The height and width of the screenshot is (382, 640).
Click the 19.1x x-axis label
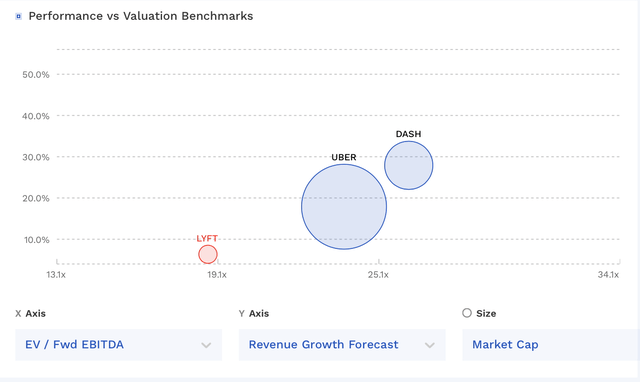[x=217, y=275]
